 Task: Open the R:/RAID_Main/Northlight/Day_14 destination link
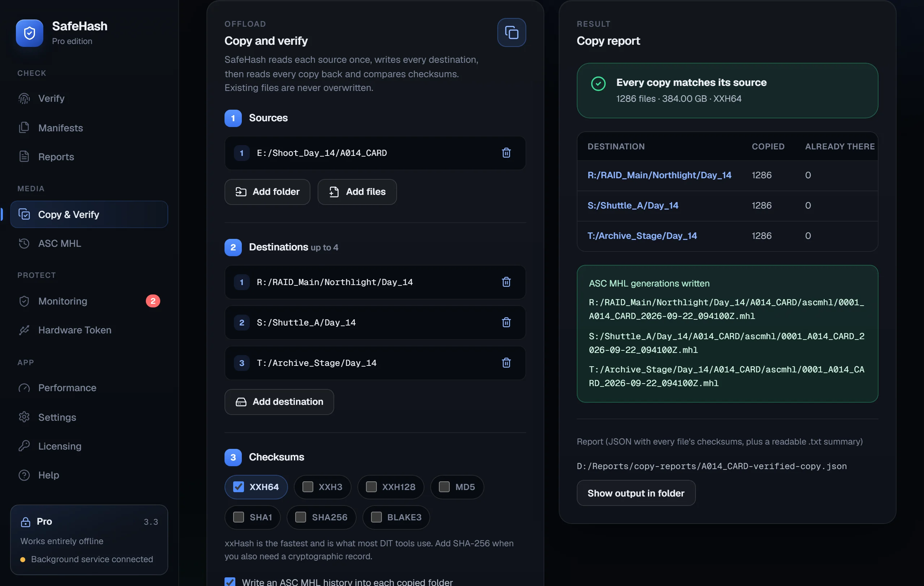(659, 175)
